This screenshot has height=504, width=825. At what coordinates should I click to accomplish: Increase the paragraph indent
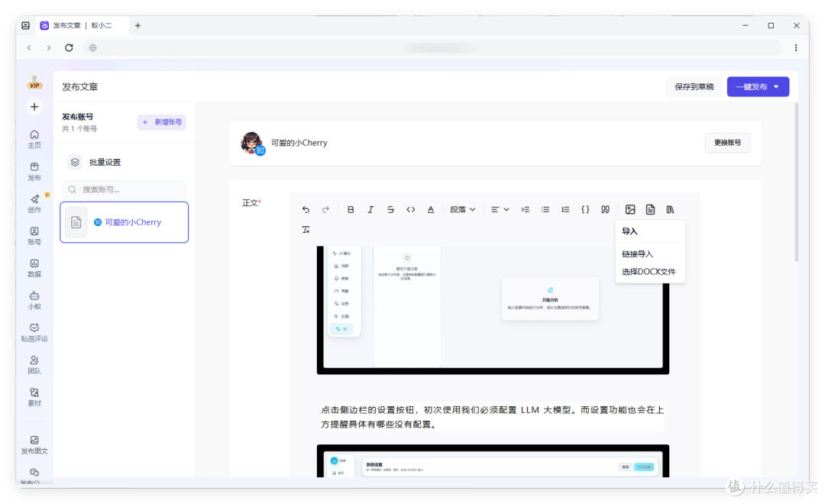tap(525, 209)
